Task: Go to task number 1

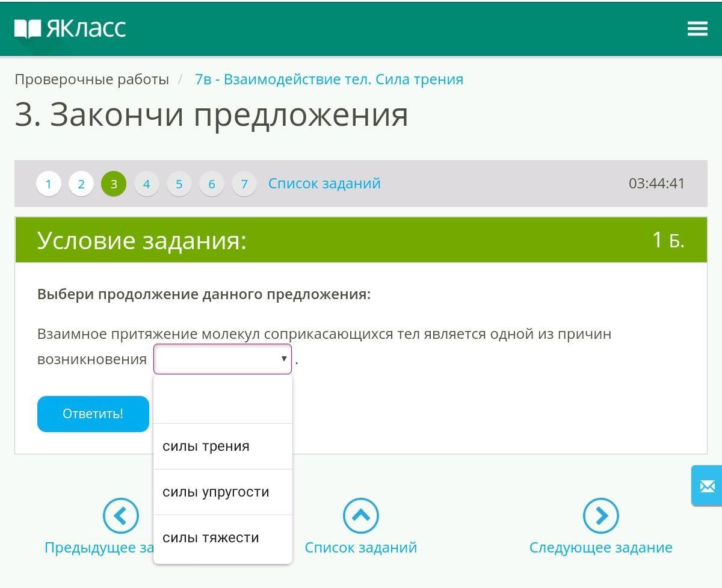Action: (x=49, y=184)
